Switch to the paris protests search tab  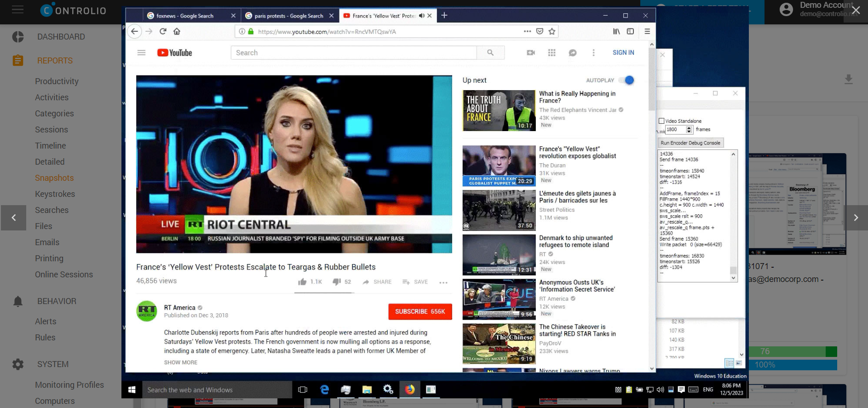click(289, 16)
